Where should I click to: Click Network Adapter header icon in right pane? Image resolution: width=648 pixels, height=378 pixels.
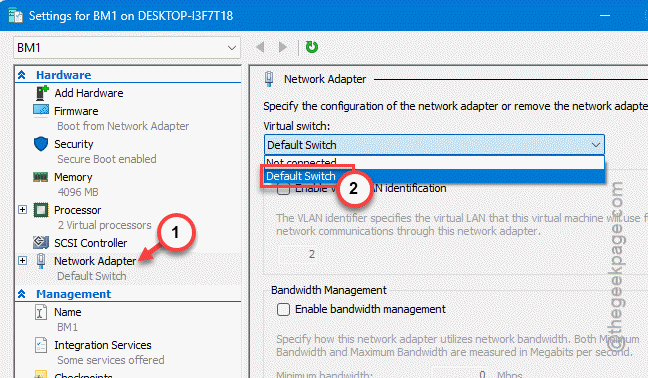click(269, 78)
